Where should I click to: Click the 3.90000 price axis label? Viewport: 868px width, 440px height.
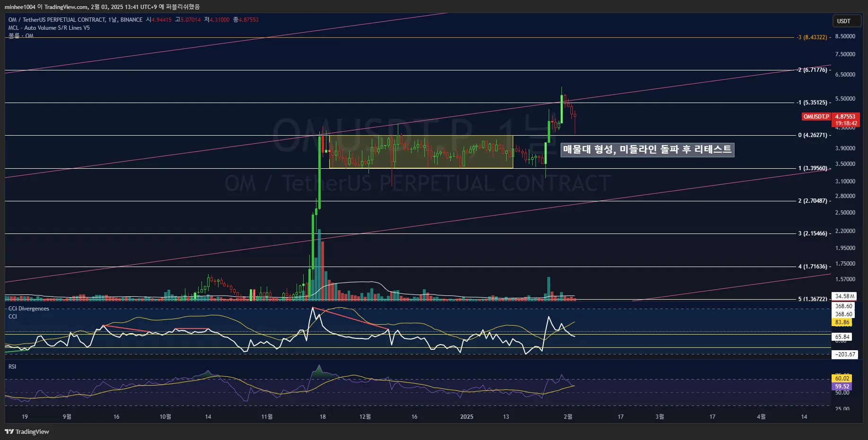[x=845, y=148]
